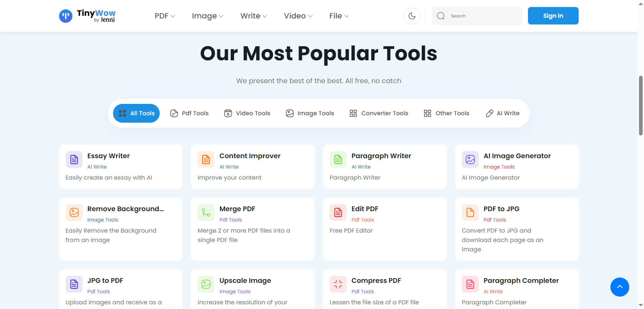Viewport: 644px width, 309px height.
Task: Expand the File dropdown menu
Action: point(339,16)
